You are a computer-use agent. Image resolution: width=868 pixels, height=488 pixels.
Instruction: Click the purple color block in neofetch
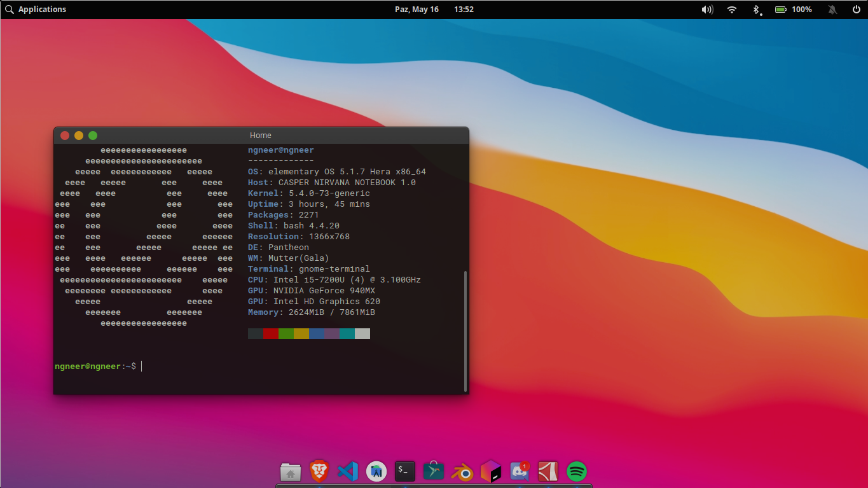point(332,334)
